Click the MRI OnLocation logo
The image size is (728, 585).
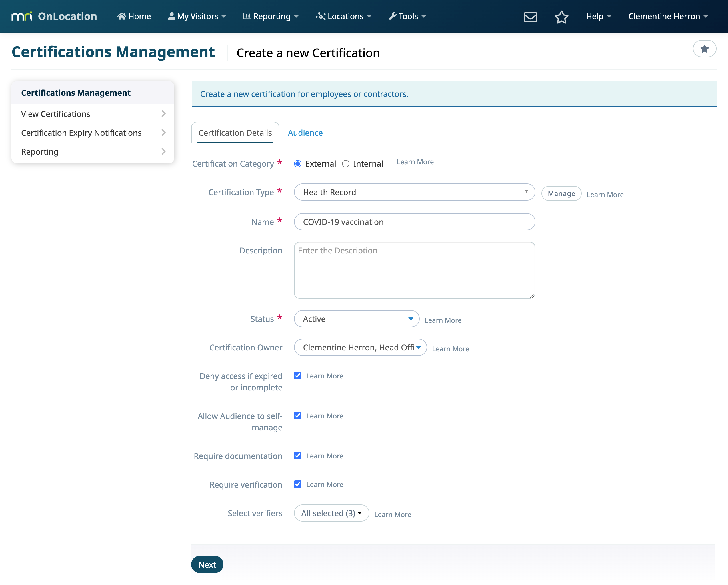point(54,16)
